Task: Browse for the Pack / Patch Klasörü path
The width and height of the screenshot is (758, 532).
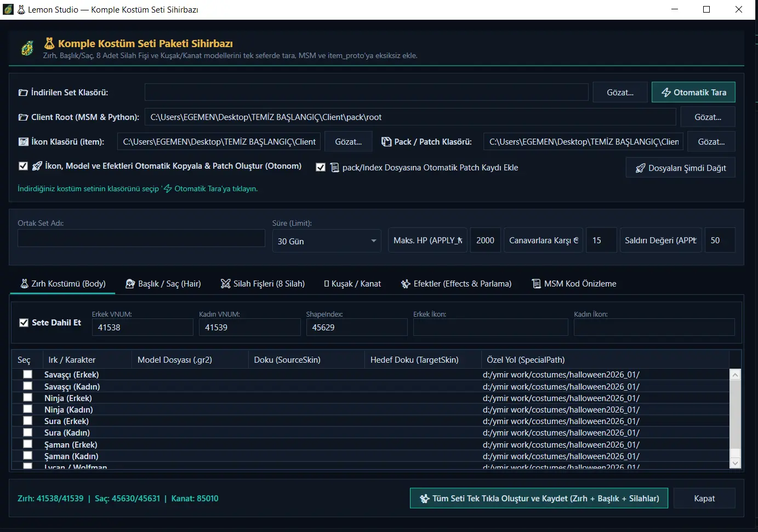Action: [x=711, y=142]
